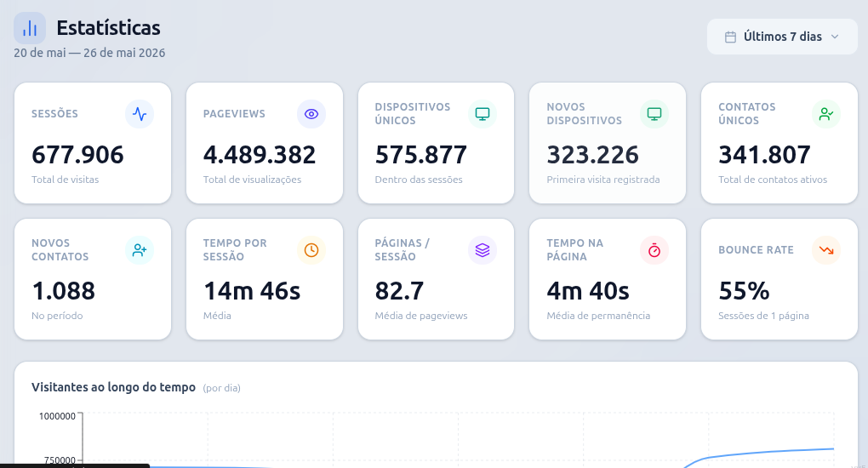Image resolution: width=868 pixels, height=468 pixels.
Task: Click the Estatísticas page title
Action: click(109, 28)
